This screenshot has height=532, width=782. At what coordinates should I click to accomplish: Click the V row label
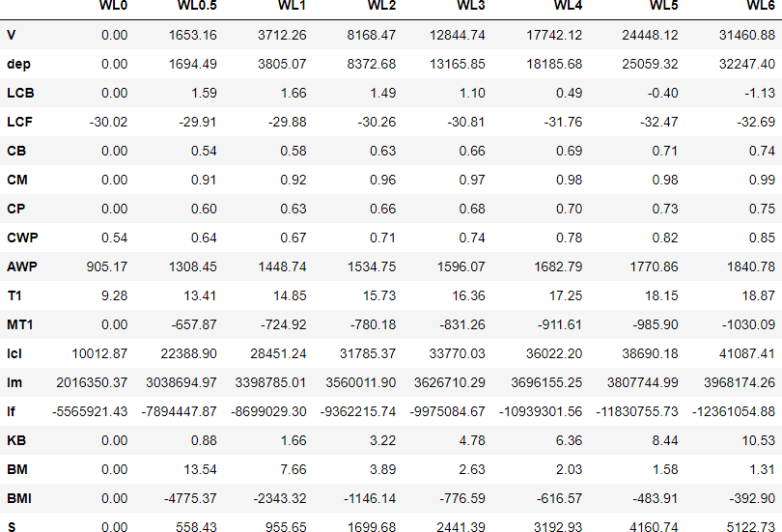(11, 35)
